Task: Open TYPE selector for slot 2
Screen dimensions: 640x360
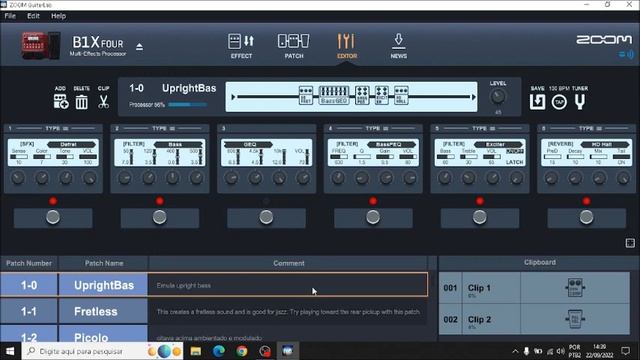Action: click(x=163, y=129)
